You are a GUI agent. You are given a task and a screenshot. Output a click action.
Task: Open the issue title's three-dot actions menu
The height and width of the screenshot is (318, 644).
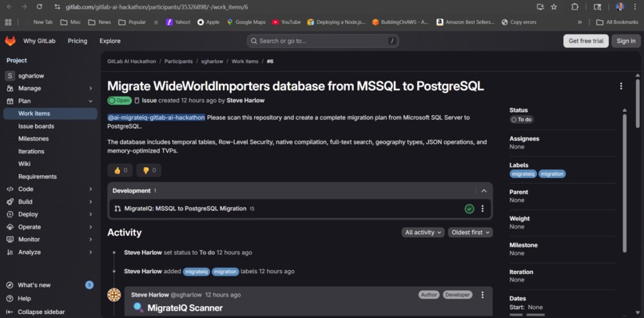point(621,85)
